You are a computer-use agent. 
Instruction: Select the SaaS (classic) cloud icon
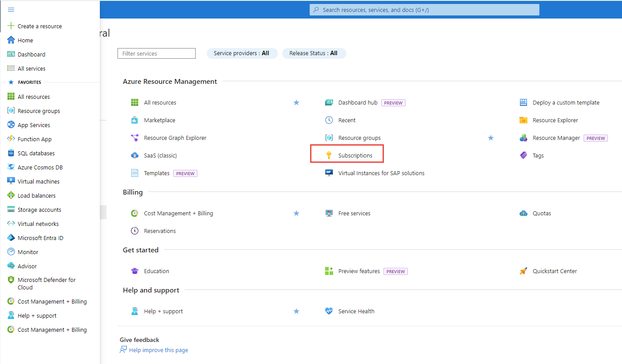coord(135,155)
